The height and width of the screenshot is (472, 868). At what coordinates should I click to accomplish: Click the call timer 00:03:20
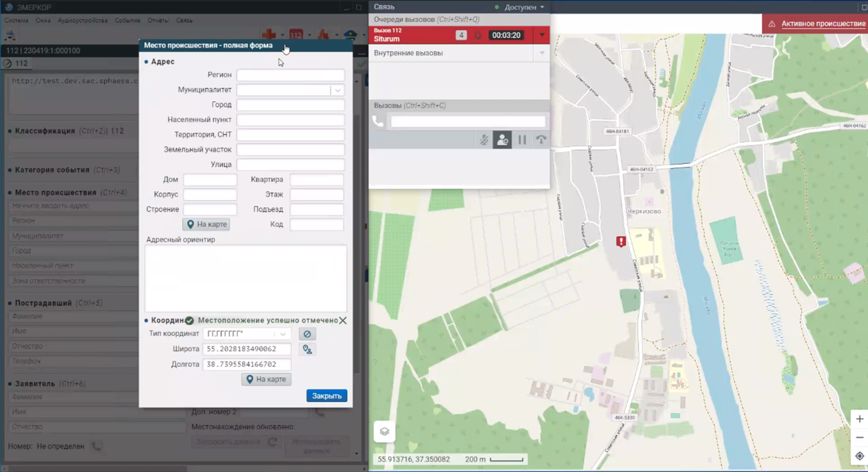click(x=506, y=35)
